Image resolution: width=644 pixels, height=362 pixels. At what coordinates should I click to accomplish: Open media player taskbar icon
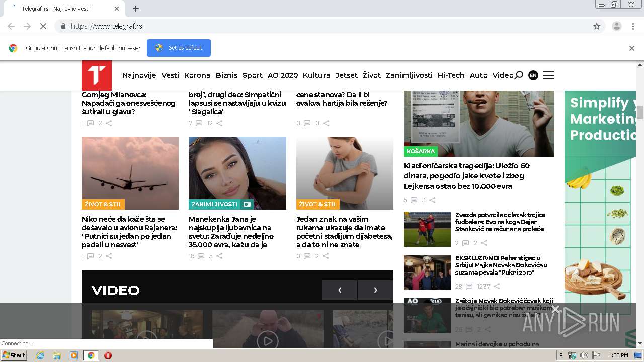coord(74,355)
